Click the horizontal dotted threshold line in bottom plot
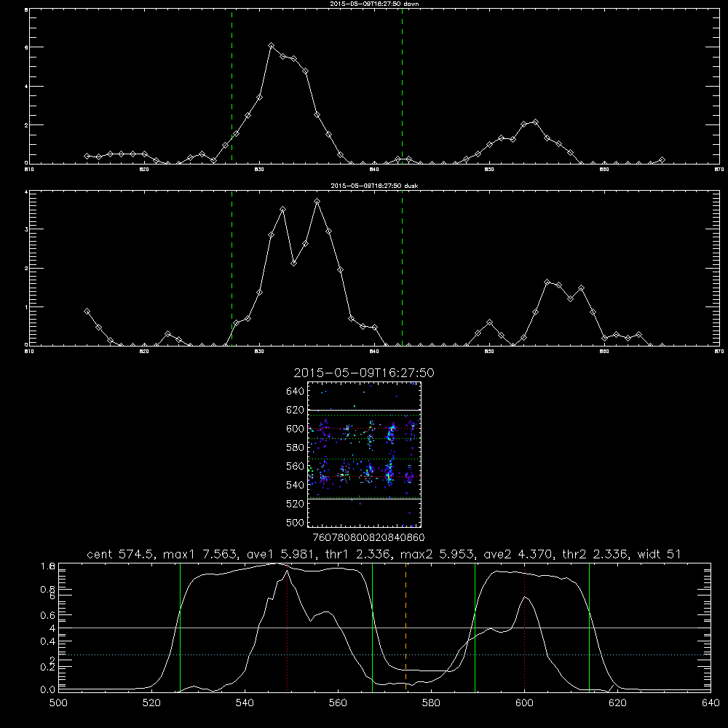Viewport: 728px width, 728px height. click(x=384, y=654)
